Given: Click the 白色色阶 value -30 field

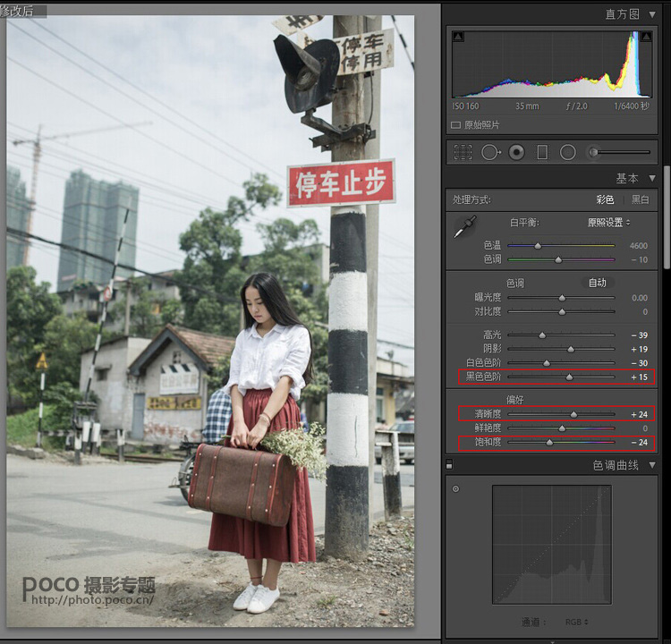Looking at the screenshot, I should (x=640, y=363).
